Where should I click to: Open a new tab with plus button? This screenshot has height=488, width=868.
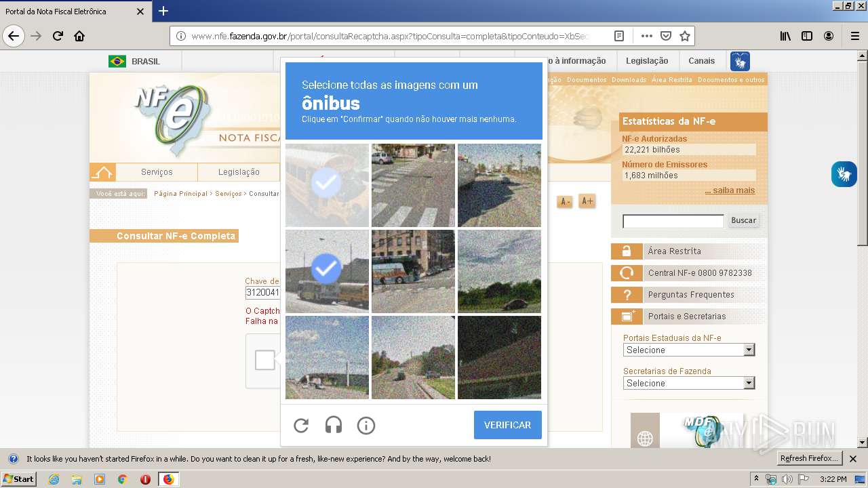coord(163,11)
